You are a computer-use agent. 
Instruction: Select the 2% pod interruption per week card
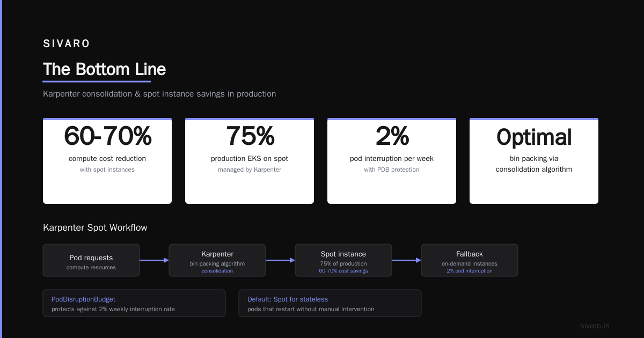tap(392, 161)
